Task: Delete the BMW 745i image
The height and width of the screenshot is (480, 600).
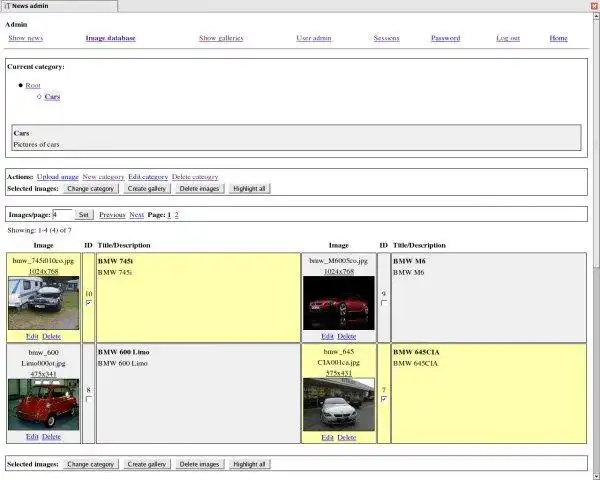Action: pyautogui.click(x=52, y=336)
